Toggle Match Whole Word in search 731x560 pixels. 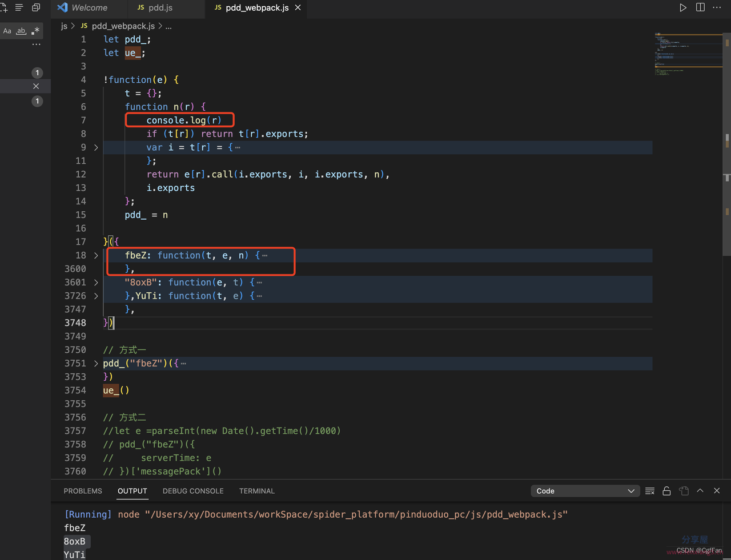[21, 31]
